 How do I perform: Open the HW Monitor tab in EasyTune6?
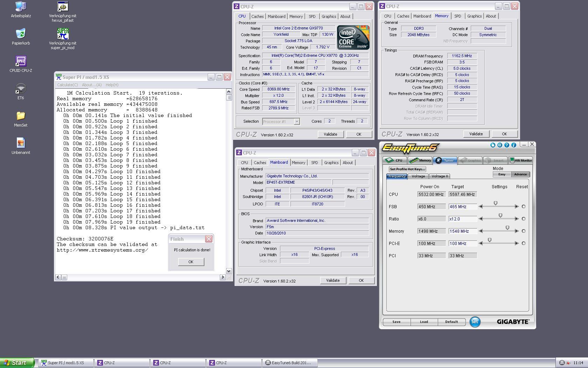(x=521, y=161)
